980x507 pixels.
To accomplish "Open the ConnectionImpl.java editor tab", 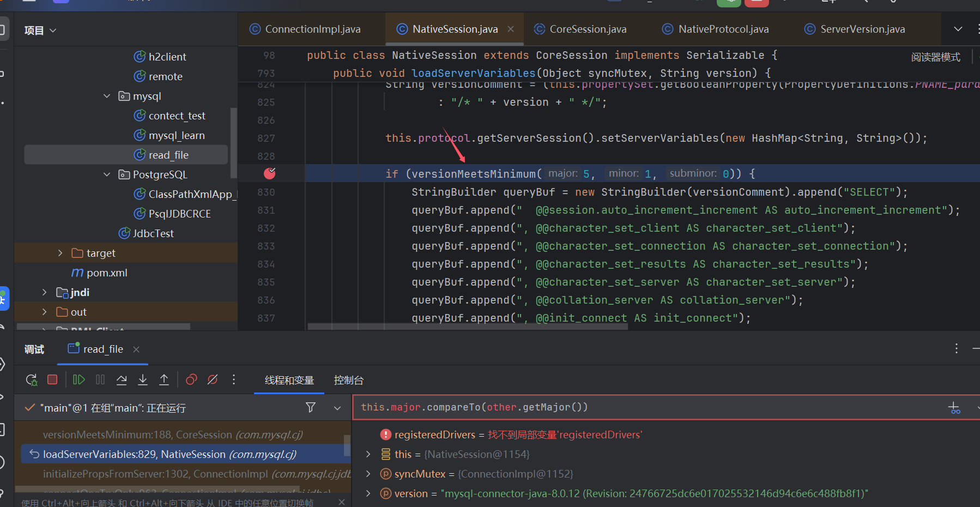I will (x=305, y=29).
